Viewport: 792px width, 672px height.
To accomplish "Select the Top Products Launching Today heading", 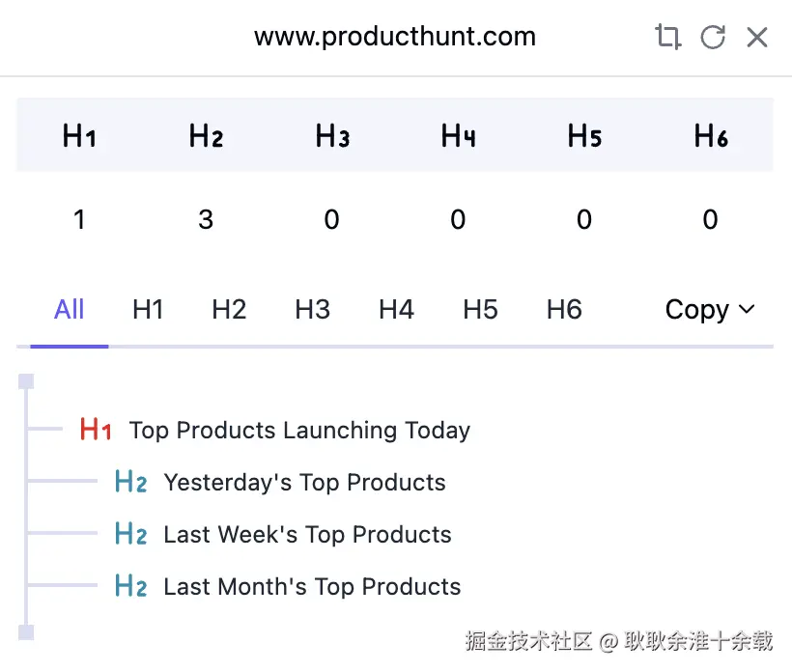I will coord(299,431).
